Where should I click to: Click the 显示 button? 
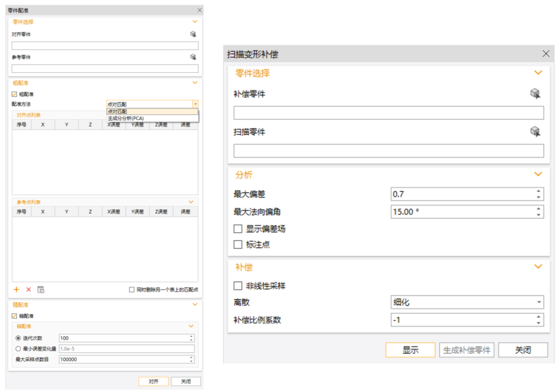pyautogui.click(x=410, y=350)
